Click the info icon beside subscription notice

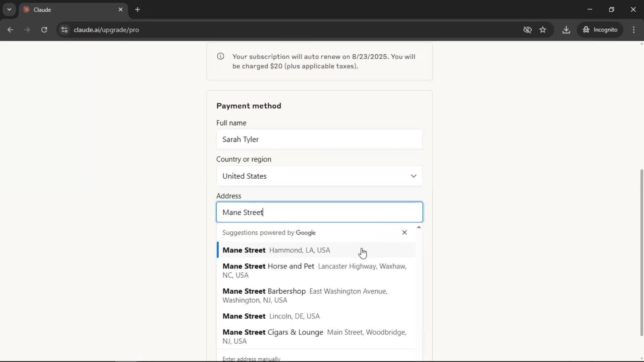(220, 56)
